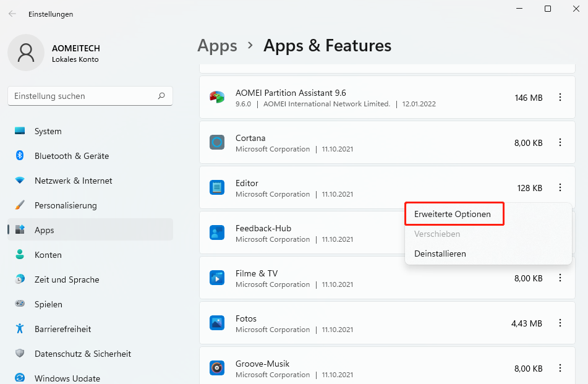Select Deinstallieren in the context menu
Image resolution: width=588 pixels, height=384 pixels.
[440, 254]
